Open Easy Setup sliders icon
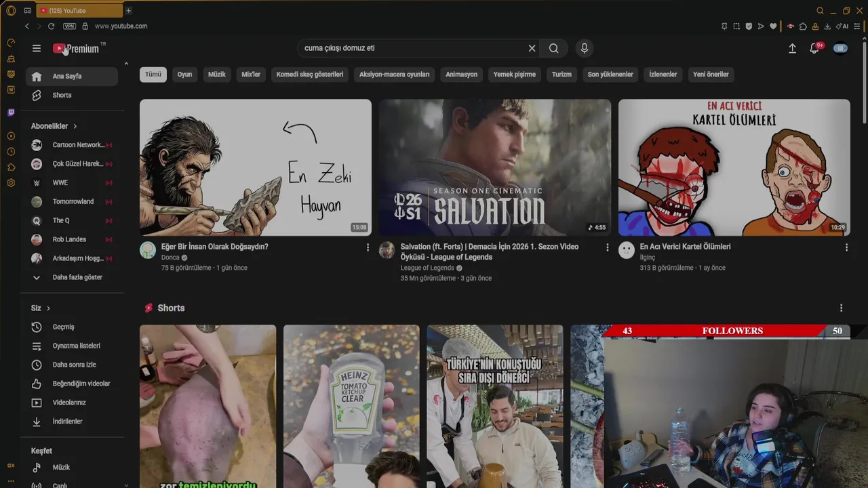This screenshot has height=488, width=868. pyautogui.click(x=857, y=26)
